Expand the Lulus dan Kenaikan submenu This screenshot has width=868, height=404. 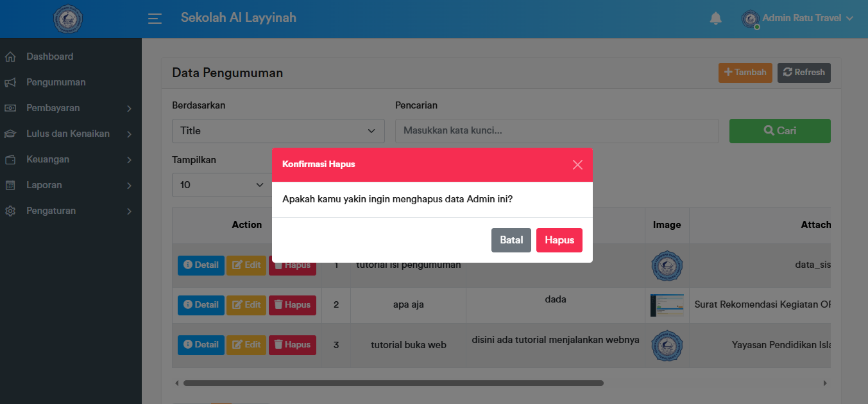(x=67, y=134)
